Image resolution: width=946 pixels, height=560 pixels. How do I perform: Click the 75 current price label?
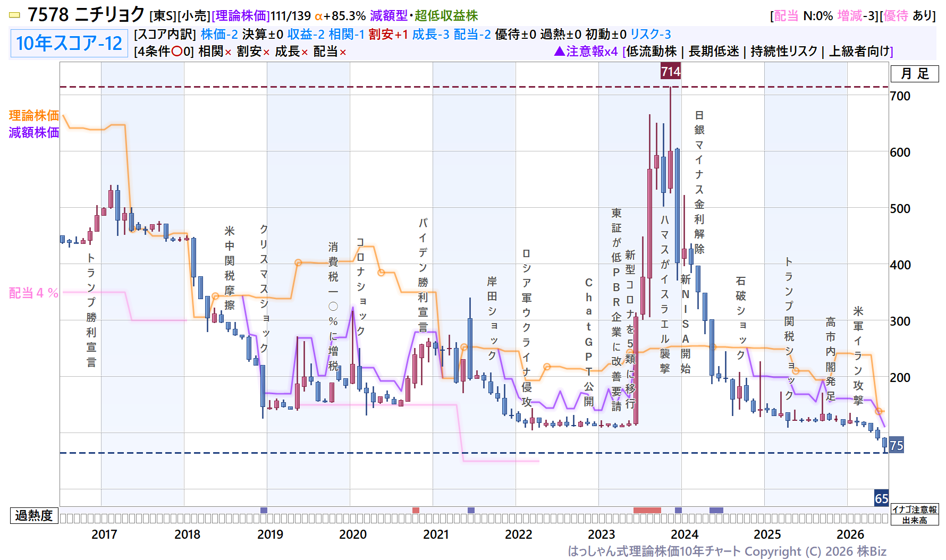pos(897,445)
